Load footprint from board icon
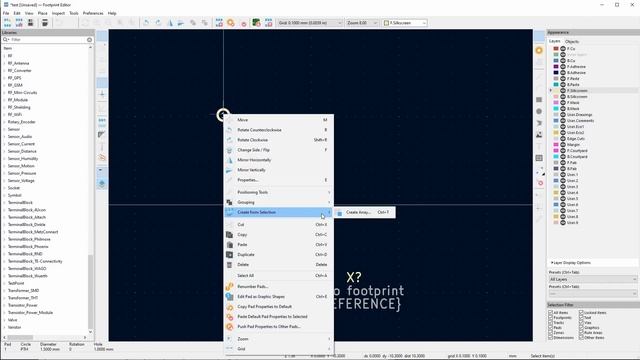Image resolution: width=640 pixels, height=360 pixels. (x=256, y=23)
